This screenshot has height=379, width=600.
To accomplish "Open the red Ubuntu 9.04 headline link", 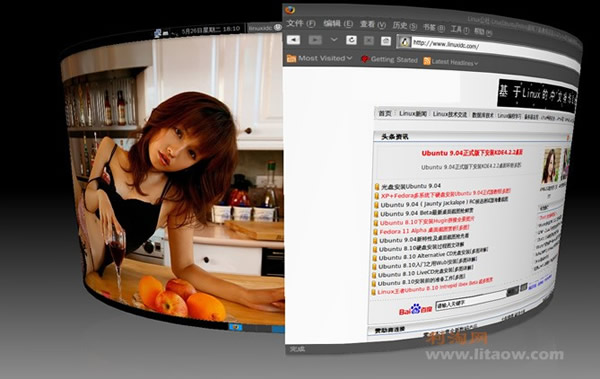I will [472, 153].
